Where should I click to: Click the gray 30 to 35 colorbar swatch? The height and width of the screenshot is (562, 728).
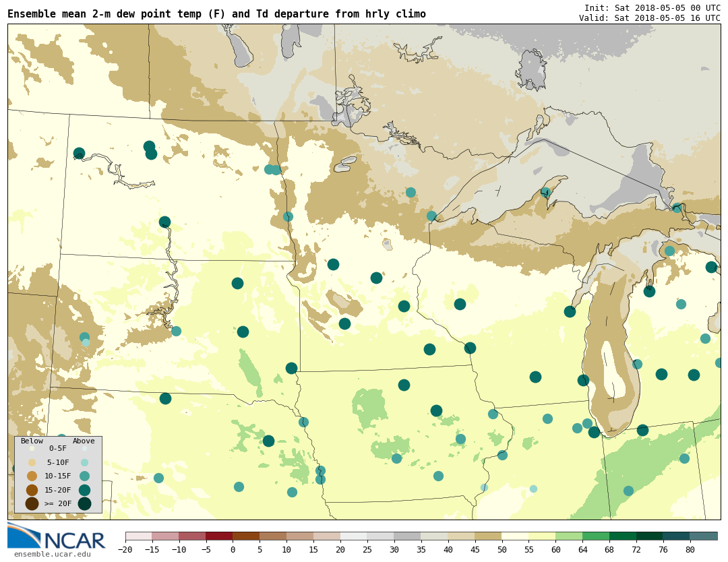click(407, 536)
